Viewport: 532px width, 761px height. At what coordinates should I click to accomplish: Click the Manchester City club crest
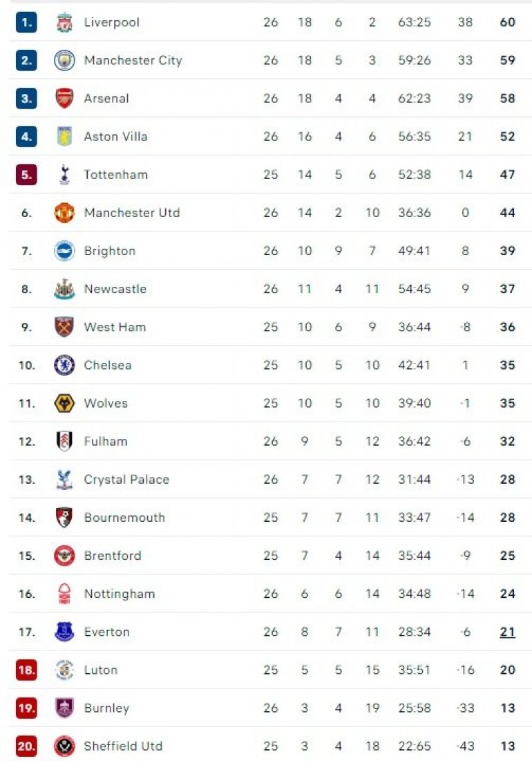(64, 60)
